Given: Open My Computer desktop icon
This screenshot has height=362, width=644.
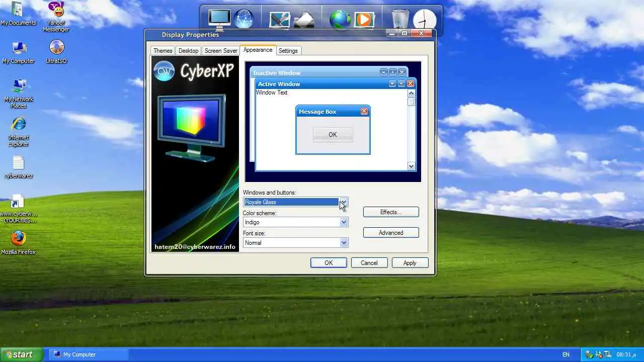Looking at the screenshot, I should point(18,52).
